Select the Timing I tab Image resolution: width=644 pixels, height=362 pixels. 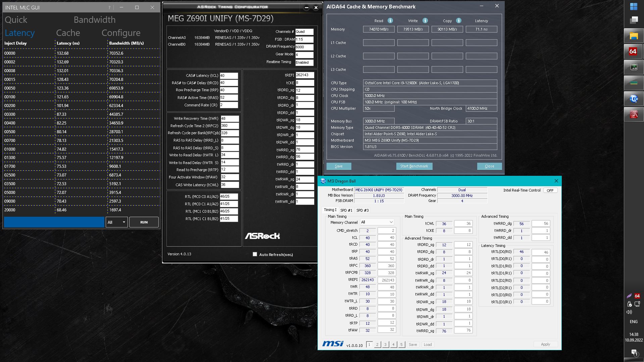pyautogui.click(x=330, y=210)
